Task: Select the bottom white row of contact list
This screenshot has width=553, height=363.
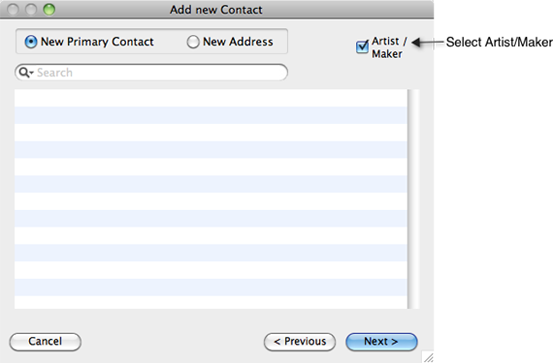Action: point(211,302)
